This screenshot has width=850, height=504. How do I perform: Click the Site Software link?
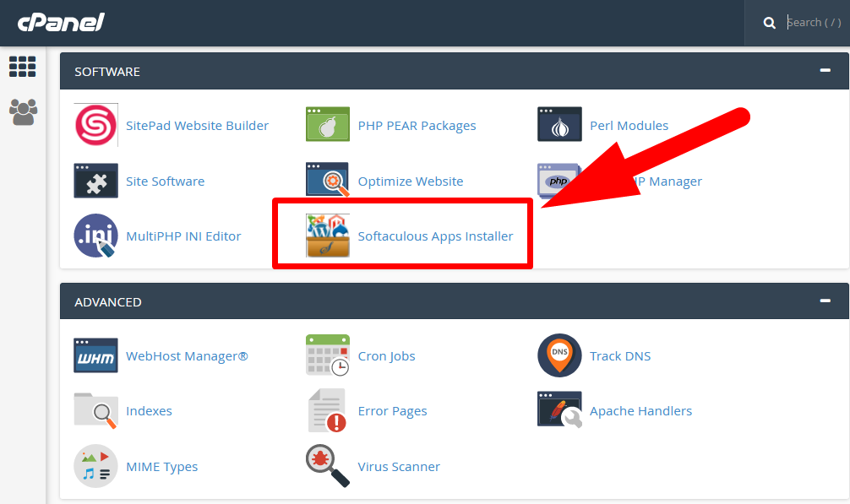166,182
